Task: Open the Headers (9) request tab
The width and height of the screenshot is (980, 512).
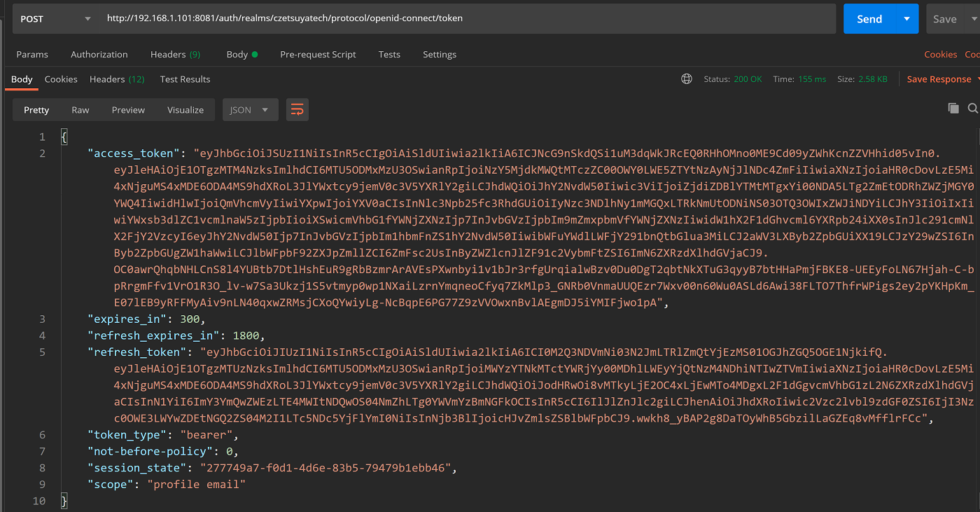Action: tap(175, 54)
